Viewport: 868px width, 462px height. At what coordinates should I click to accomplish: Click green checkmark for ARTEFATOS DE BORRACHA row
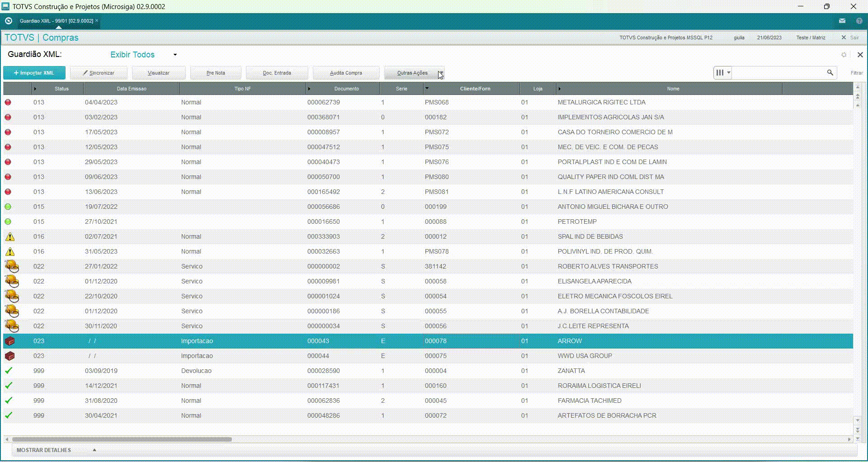[x=9, y=415]
